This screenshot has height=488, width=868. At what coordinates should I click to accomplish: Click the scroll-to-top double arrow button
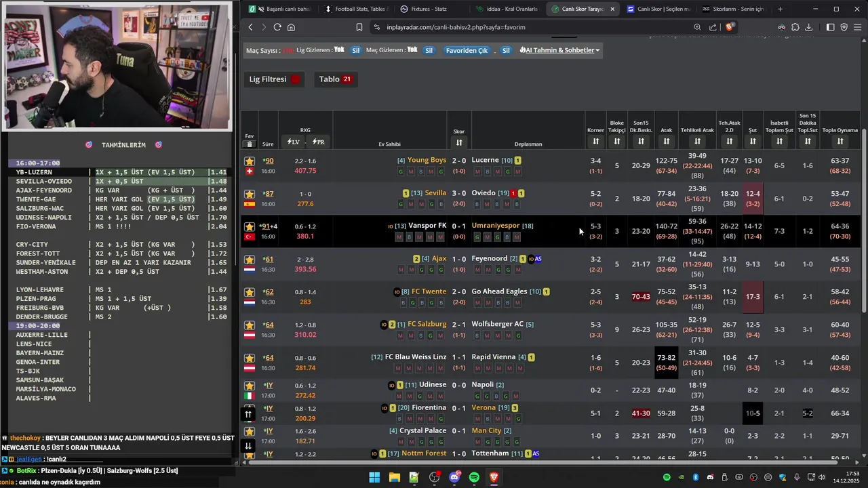(x=248, y=414)
